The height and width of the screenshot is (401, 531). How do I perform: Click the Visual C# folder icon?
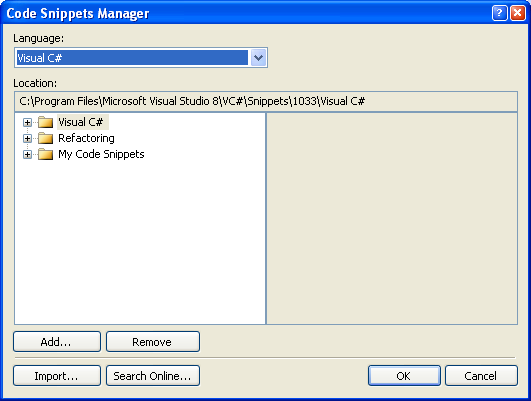[45, 122]
